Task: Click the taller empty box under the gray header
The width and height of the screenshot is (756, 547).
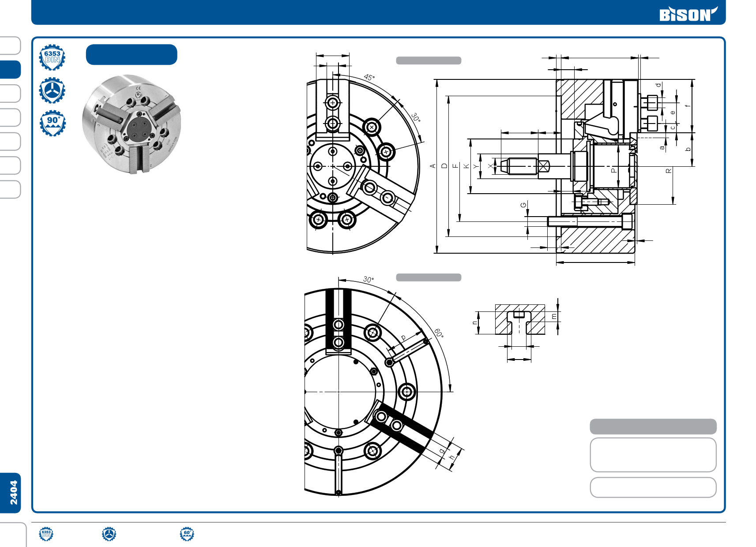Action: coord(653,455)
